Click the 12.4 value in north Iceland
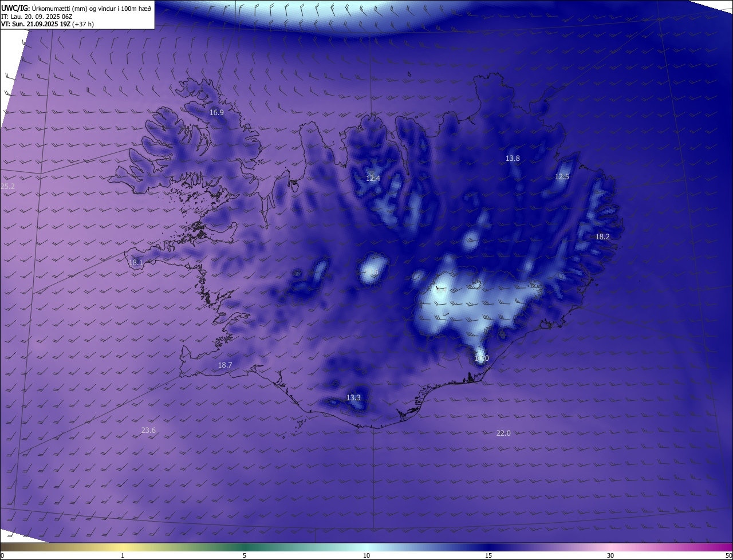The image size is (733, 560). tap(373, 179)
